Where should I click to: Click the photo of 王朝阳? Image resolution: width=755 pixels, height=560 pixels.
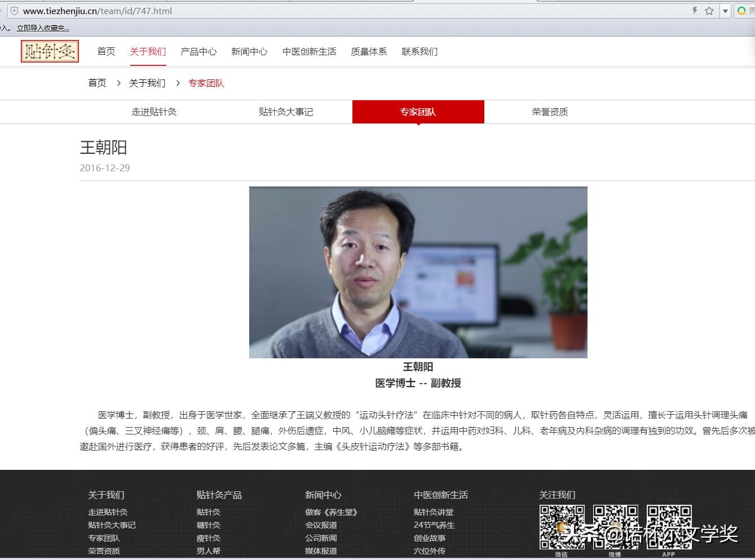[418, 272]
